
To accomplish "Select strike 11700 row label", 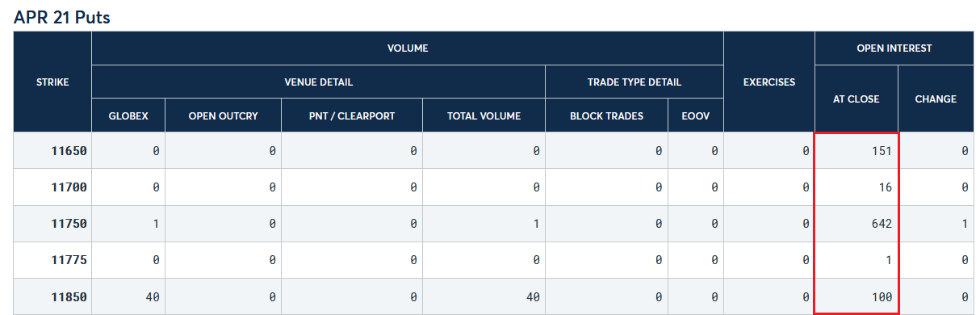I will pyautogui.click(x=69, y=187).
